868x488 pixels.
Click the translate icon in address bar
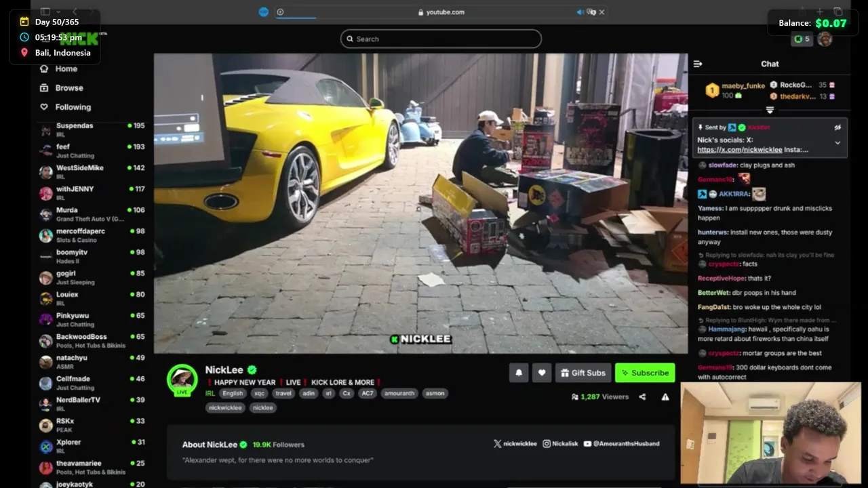click(x=591, y=12)
